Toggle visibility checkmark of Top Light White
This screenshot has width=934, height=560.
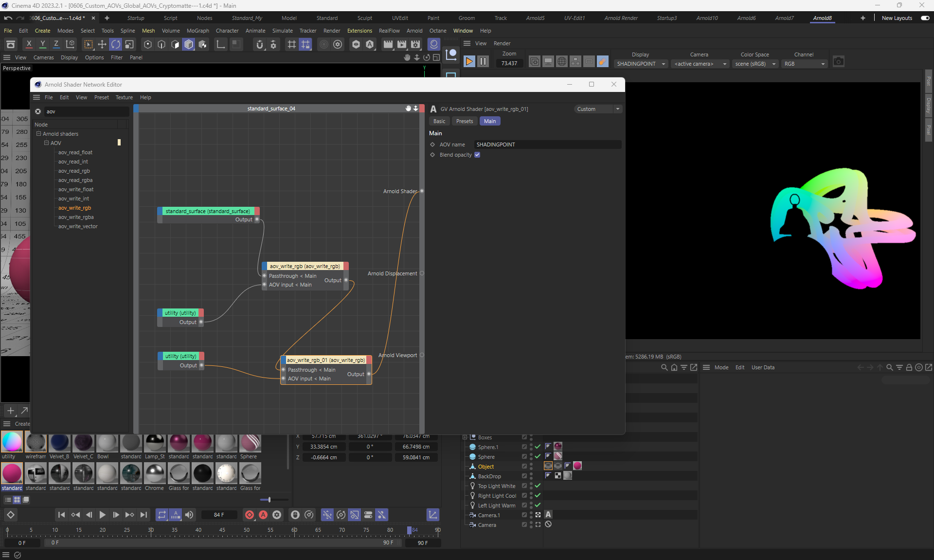tap(538, 486)
